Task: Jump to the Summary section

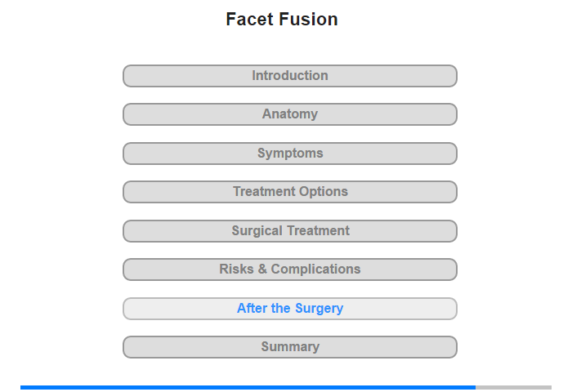Action: [290, 347]
